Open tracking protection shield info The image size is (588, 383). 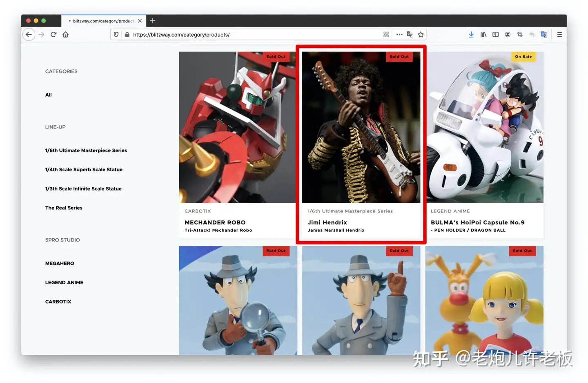pos(116,35)
